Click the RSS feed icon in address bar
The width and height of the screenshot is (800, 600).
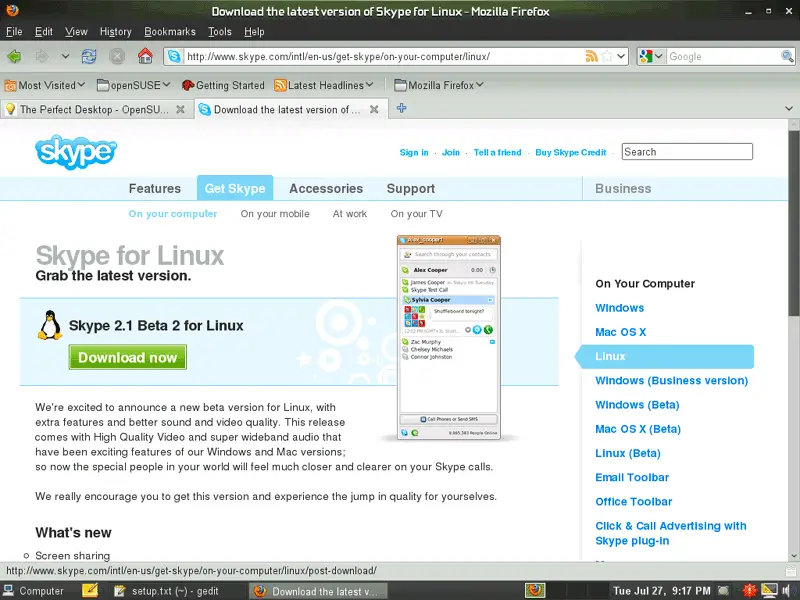591,56
